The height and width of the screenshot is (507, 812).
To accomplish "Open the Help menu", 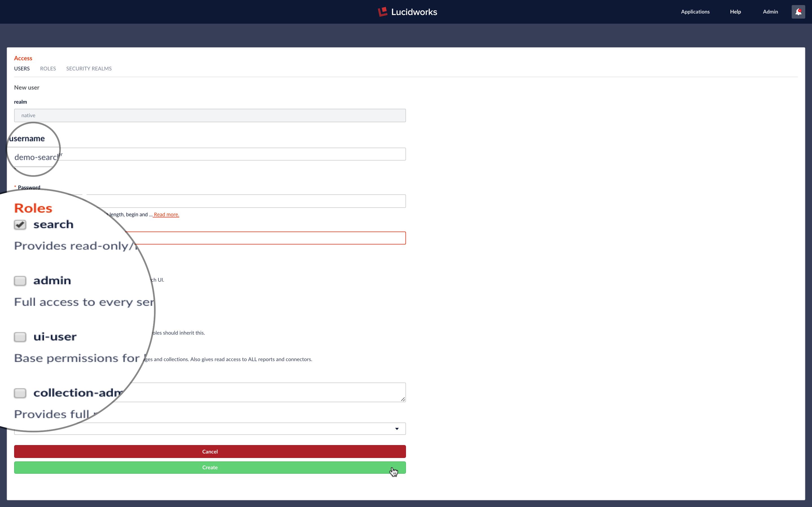I will (x=735, y=12).
